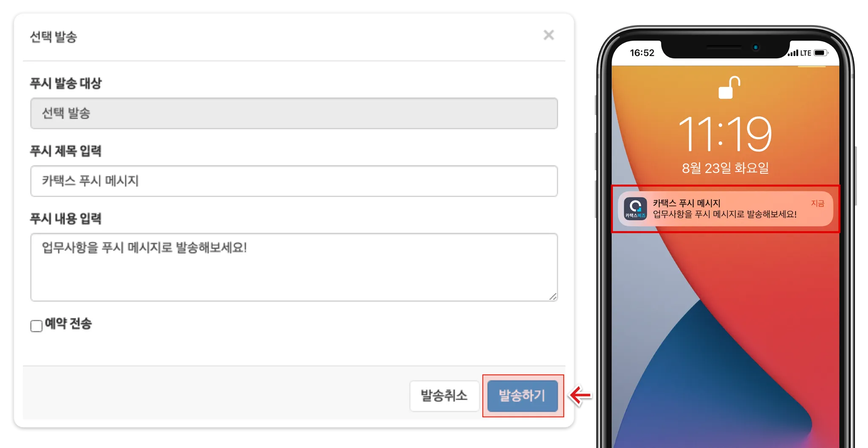Tap the 카택스비즈 app icon in notification
The height and width of the screenshot is (448, 868).
[x=635, y=209]
